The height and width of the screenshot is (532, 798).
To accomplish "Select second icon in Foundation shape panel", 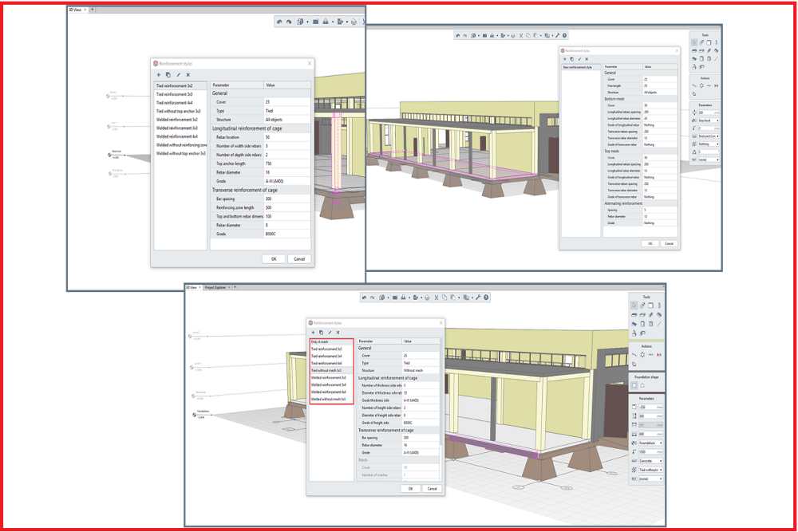I will pos(643,385).
